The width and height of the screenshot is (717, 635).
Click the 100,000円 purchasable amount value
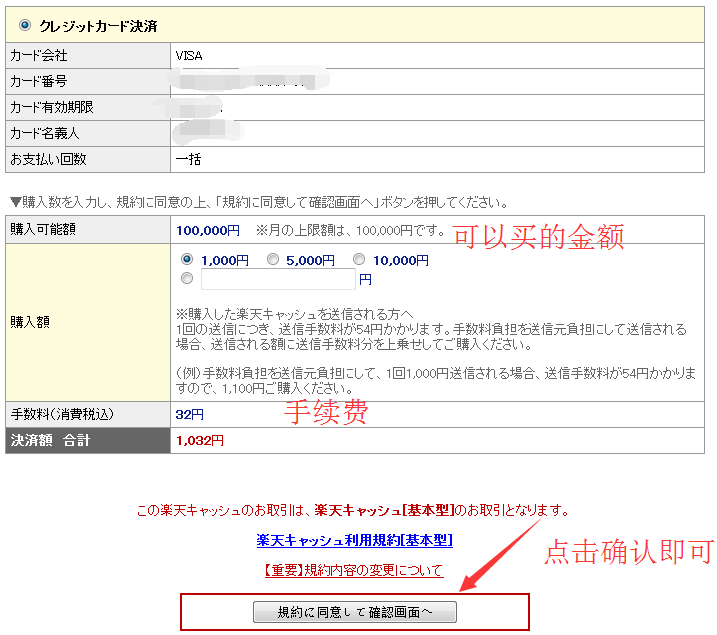208,230
